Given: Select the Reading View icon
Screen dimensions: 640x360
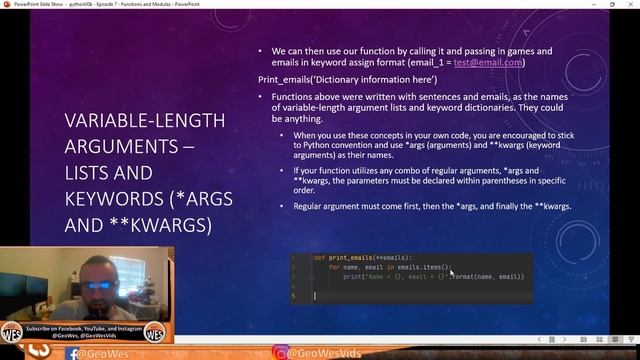Looking at the screenshot, I should pyautogui.click(x=615, y=339).
